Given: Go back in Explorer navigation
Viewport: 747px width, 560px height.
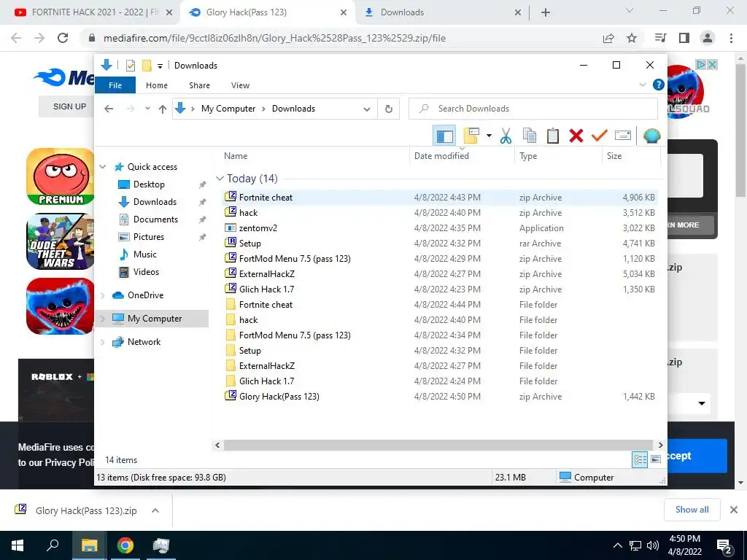Looking at the screenshot, I should pyautogui.click(x=109, y=109).
